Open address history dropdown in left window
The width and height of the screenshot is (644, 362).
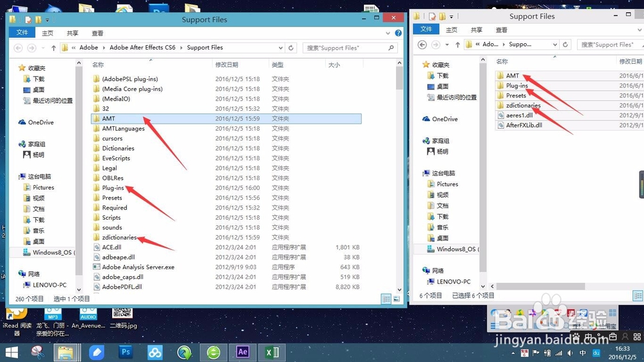[x=281, y=48]
